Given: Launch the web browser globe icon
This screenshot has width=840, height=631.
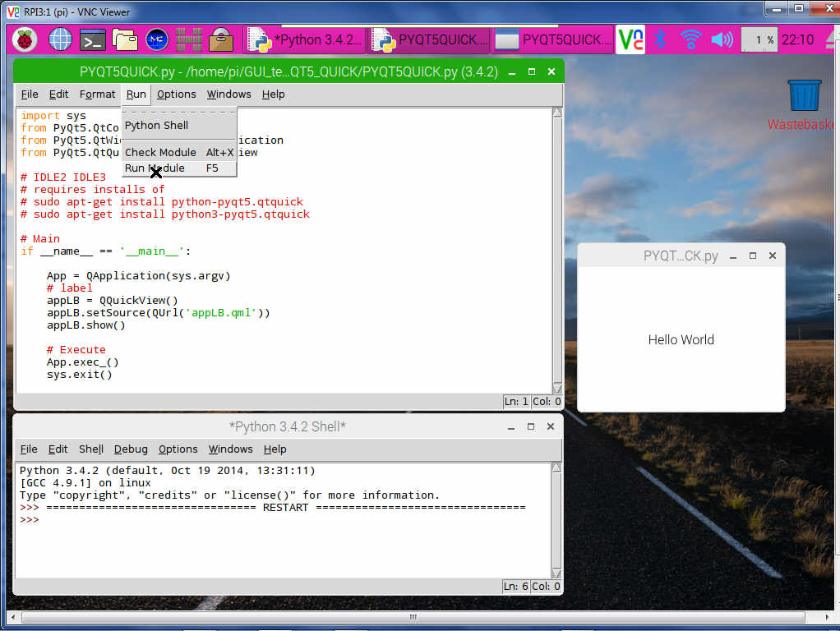Looking at the screenshot, I should tap(60, 39).
